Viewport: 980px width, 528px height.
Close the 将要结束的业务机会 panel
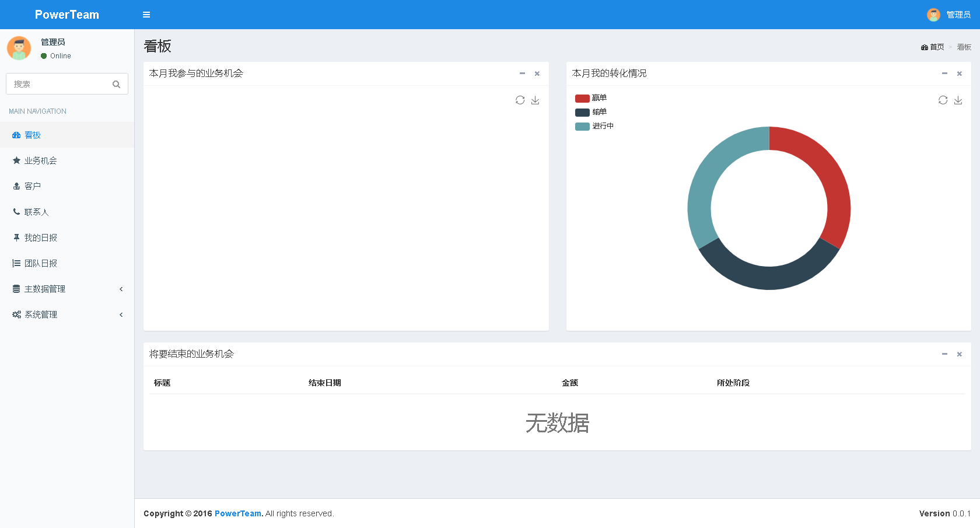(x=960, y=354)
